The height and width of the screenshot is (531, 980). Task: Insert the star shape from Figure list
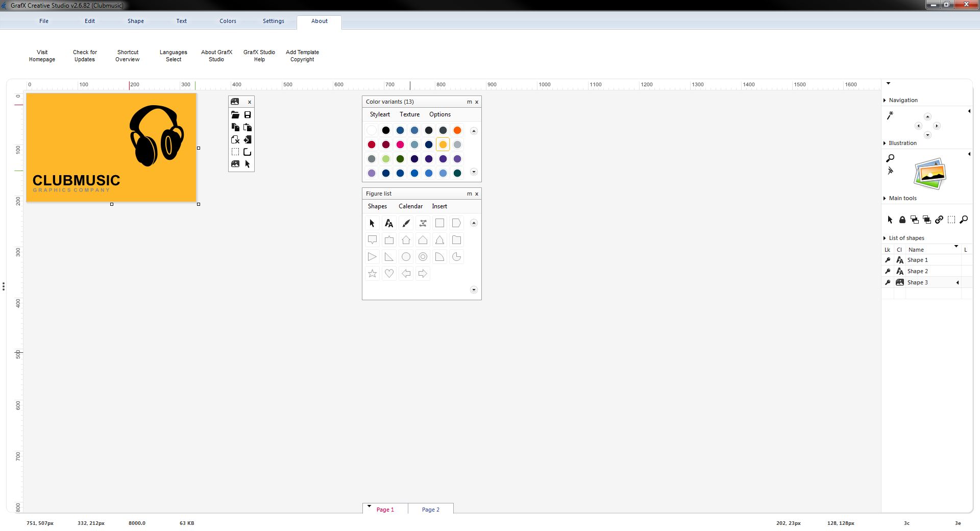(x=372, y=273)
